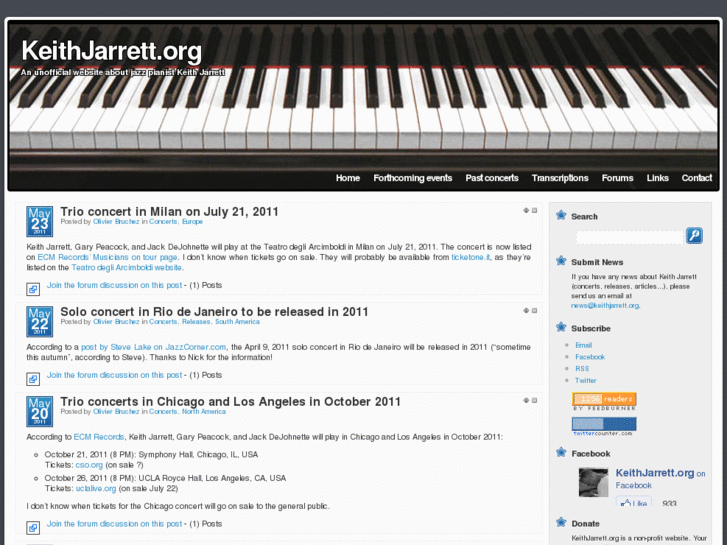Click the forum discussion icon under Chicago post
727x545 pixels.
[33, 528]
